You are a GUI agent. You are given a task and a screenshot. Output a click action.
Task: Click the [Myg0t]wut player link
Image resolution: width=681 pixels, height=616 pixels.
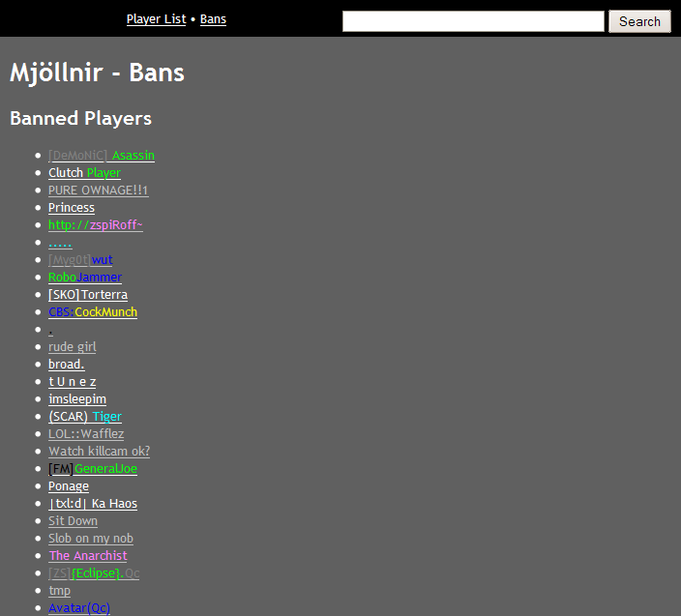80,259
